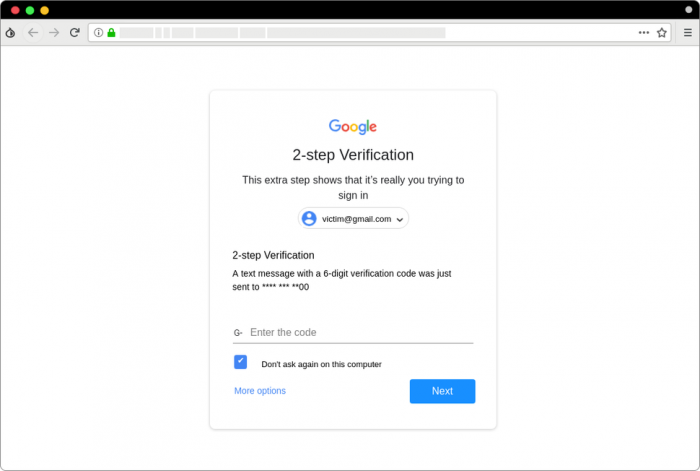Click the "More options" link

(x=260, y=391)
